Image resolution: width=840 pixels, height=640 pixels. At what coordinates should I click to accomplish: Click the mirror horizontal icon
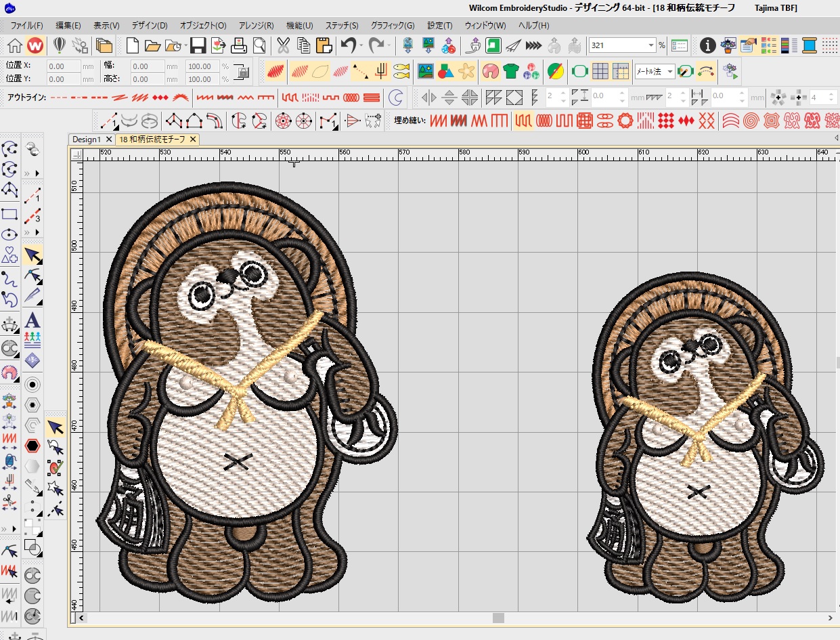tap(429, 98)
